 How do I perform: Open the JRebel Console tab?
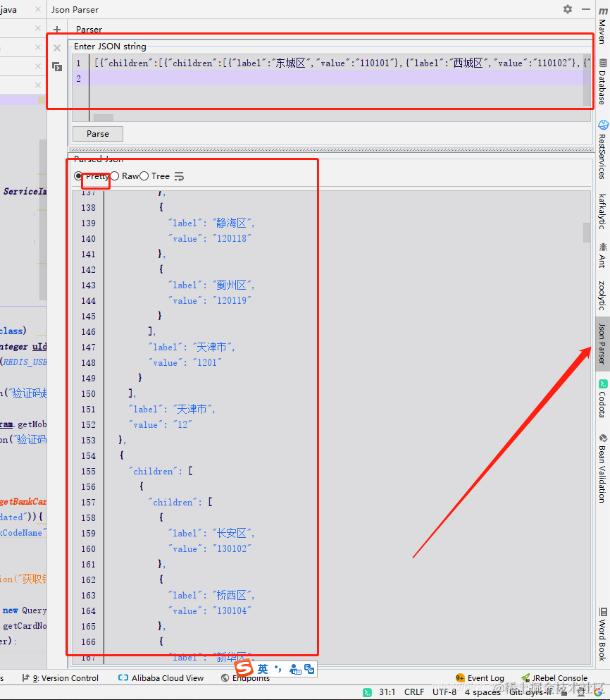(x=554, y=678)
